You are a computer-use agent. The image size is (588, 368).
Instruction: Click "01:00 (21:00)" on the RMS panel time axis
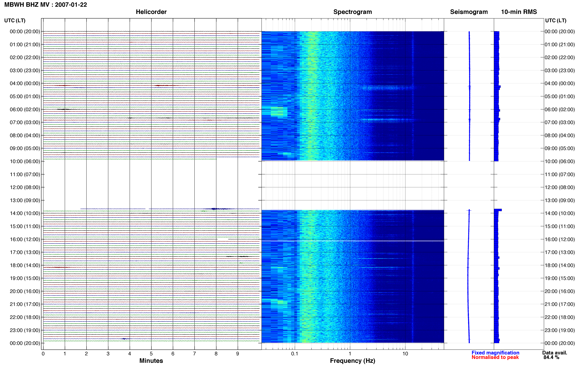point(560,45)
